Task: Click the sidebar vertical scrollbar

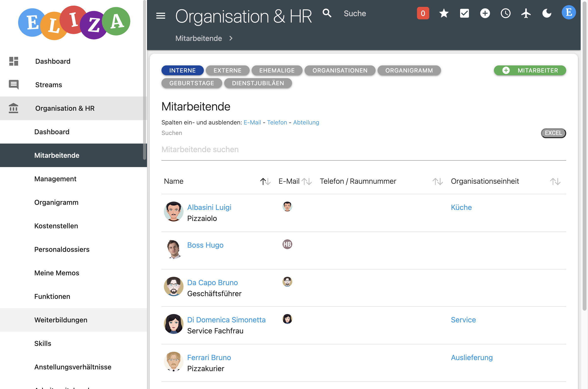Action: (x=145, y=80)
